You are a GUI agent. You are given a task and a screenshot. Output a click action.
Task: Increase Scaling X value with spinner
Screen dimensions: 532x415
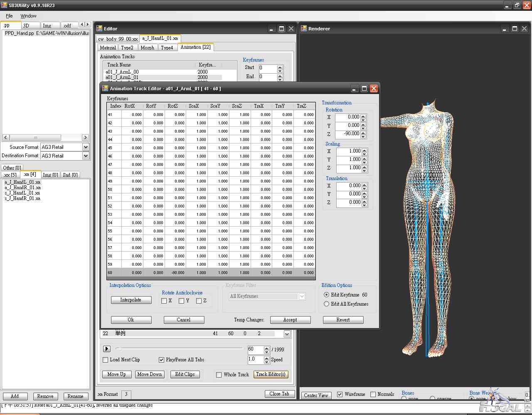364,150
